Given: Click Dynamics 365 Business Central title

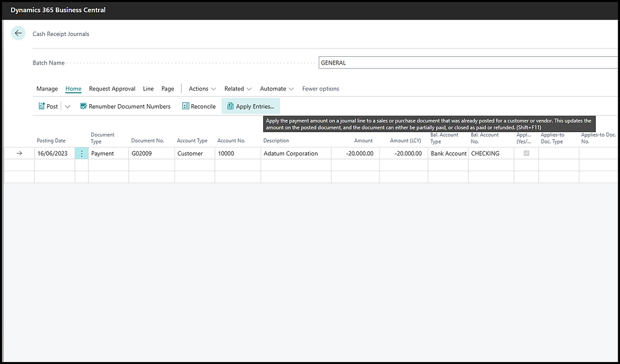Looking at the screenshot, I should [x=58, y=10].
